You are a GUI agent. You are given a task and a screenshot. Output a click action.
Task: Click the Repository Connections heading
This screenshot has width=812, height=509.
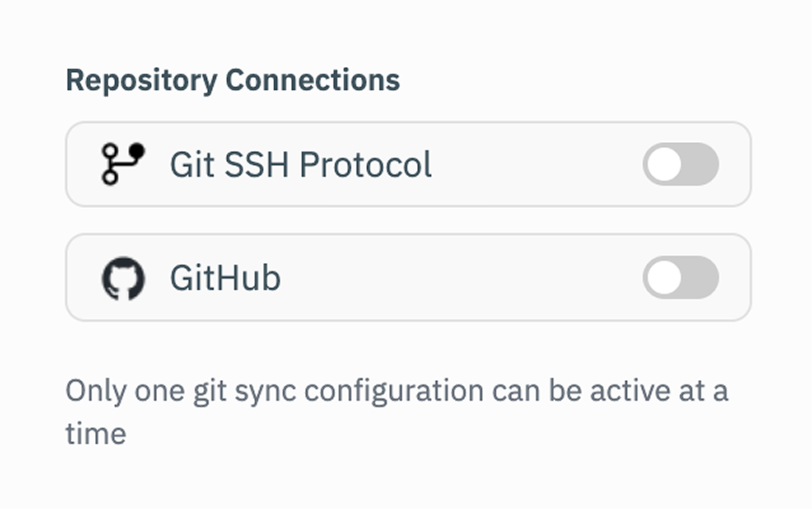coord(234,79)
